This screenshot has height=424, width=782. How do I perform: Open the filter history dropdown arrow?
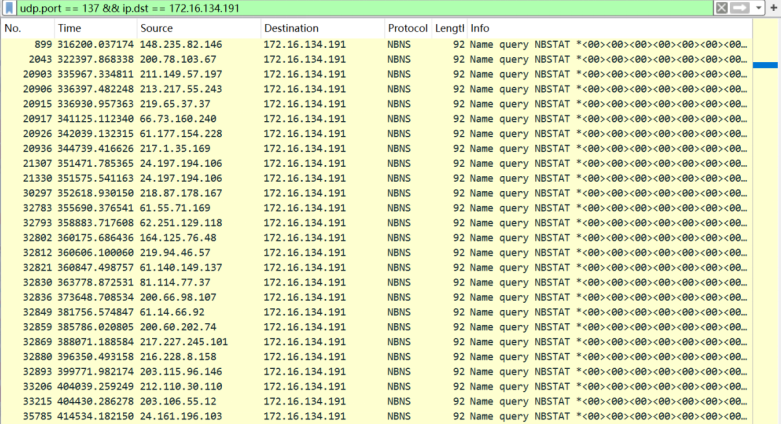[759, 8]
